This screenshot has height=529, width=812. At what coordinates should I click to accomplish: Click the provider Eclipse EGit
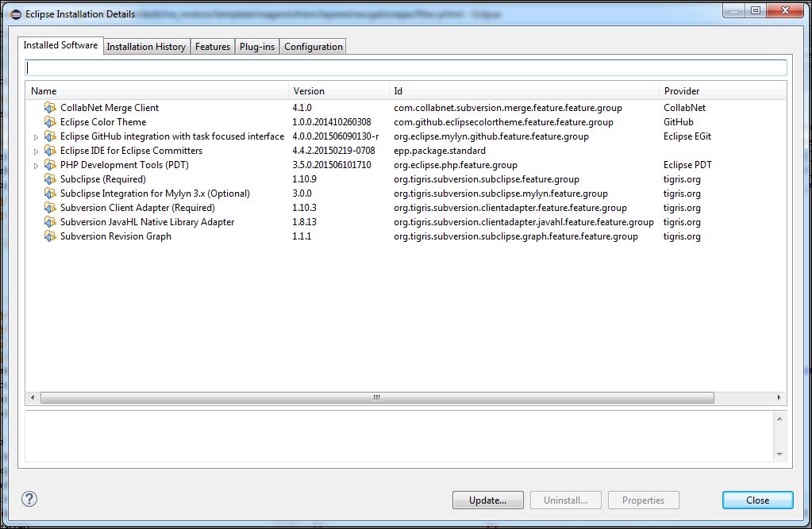click(x=687, y=136)
